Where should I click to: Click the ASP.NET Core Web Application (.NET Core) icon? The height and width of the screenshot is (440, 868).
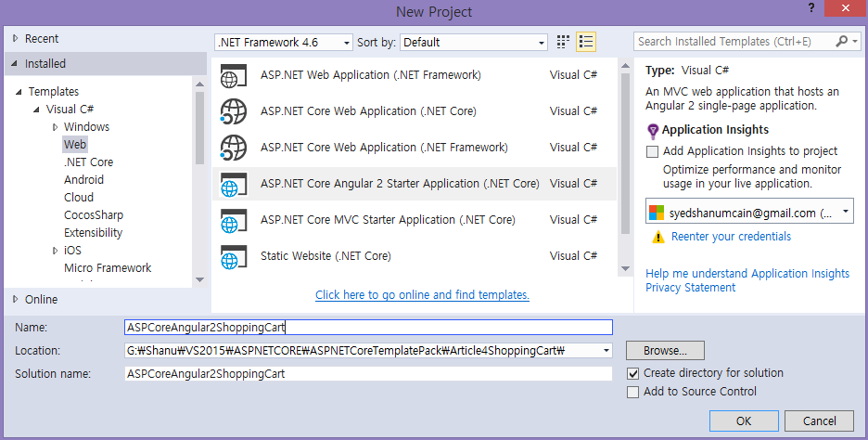[233, 111]
